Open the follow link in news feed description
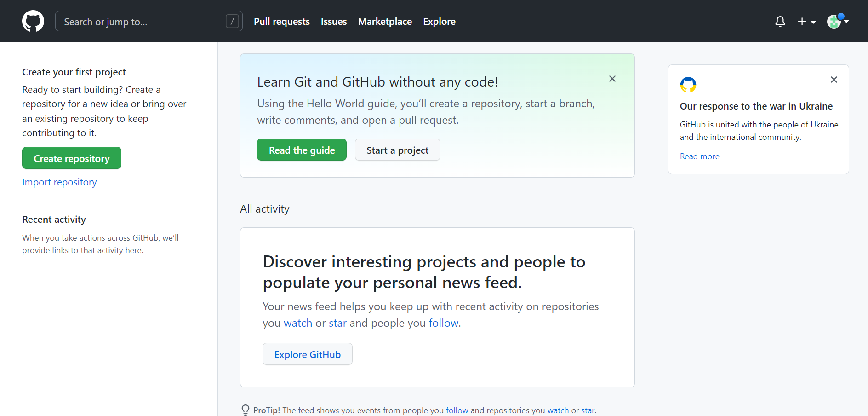Image resolution: width=868 pixels, height=416 pixels. click(x=444, y=323)
